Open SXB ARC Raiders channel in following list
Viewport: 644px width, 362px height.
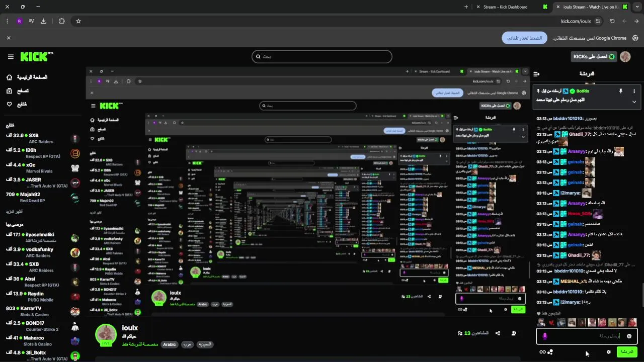point(43,138)
